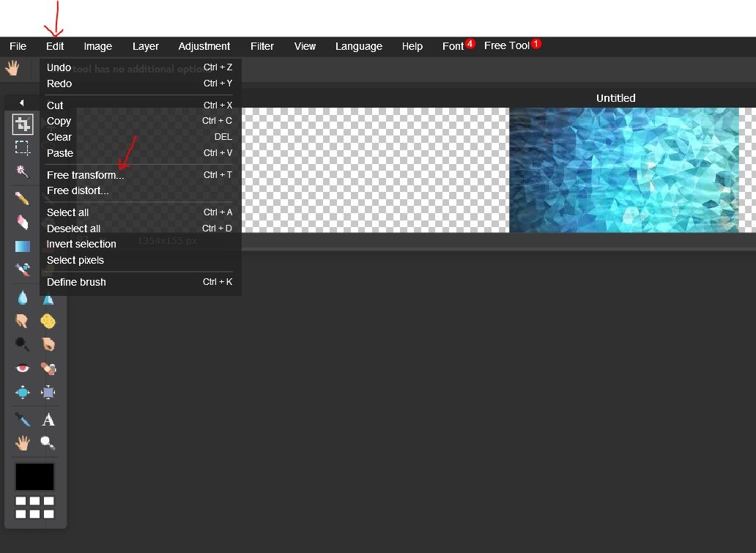Open the Adjustment menu
This screenshot has width=756, height=553.
click(x=204, y=46)
